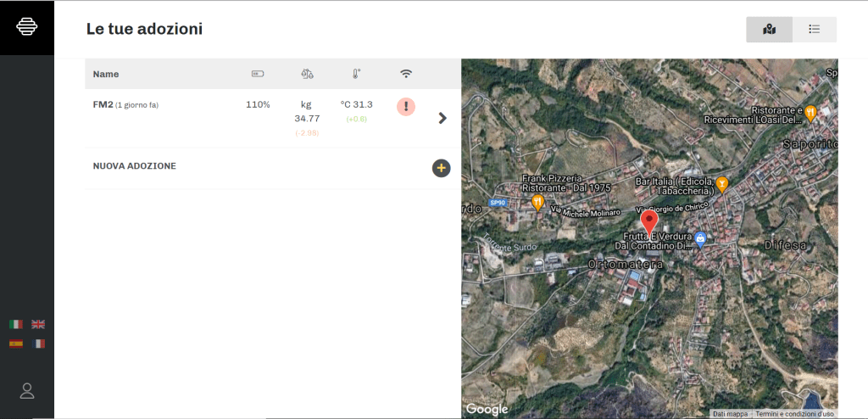Switch to list view
Viewport: 868px width, 419px height.
[x=815, y=30]
